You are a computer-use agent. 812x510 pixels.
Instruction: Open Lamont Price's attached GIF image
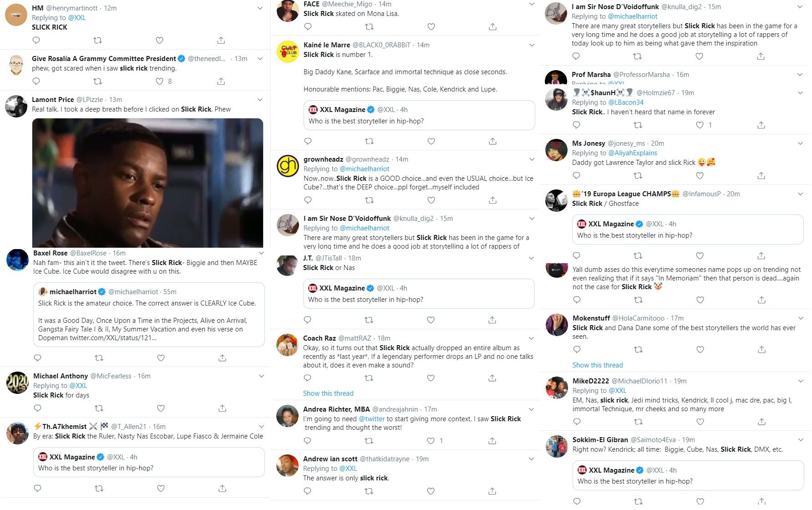tap(147, 183)
